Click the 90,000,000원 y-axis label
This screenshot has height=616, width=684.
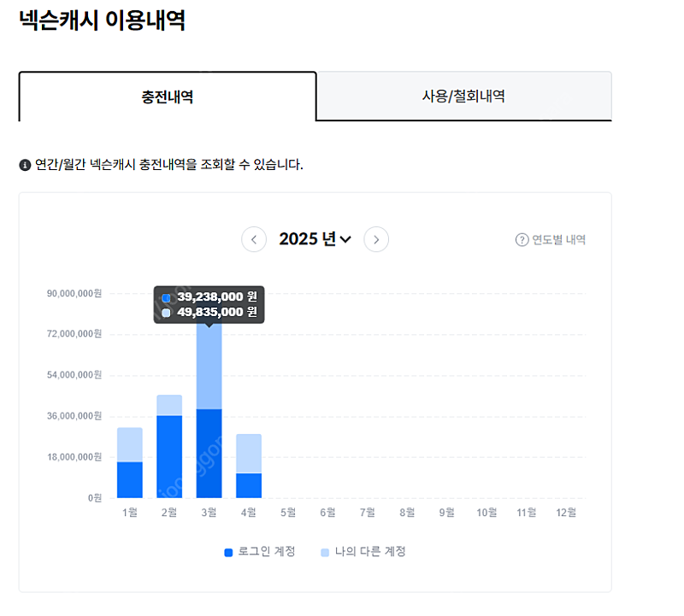click(74, 293)
